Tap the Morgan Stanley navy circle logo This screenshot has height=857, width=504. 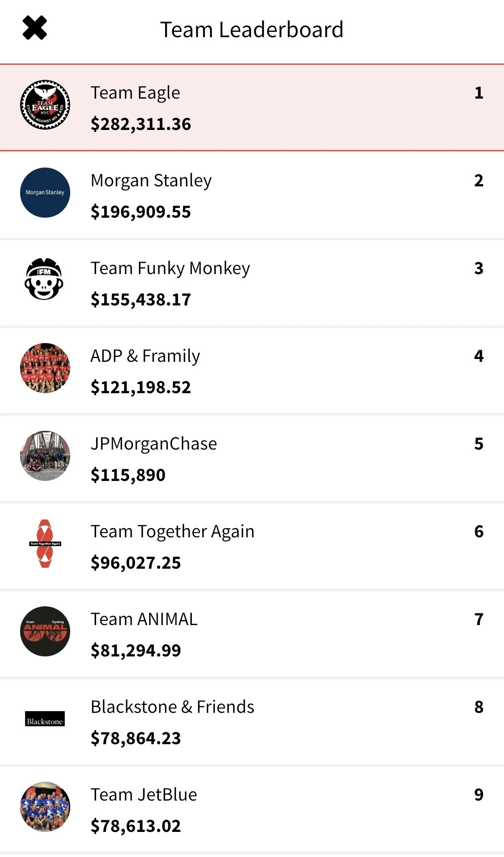[45, 193]
